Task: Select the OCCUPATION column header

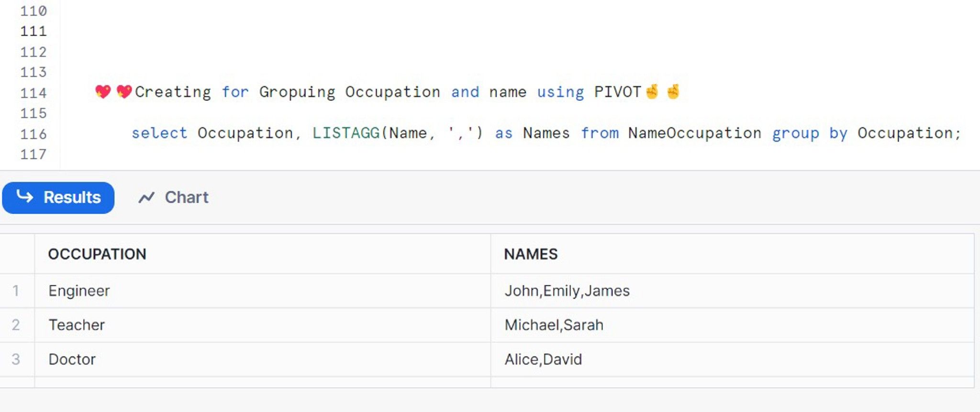Action: pos(262,254)
